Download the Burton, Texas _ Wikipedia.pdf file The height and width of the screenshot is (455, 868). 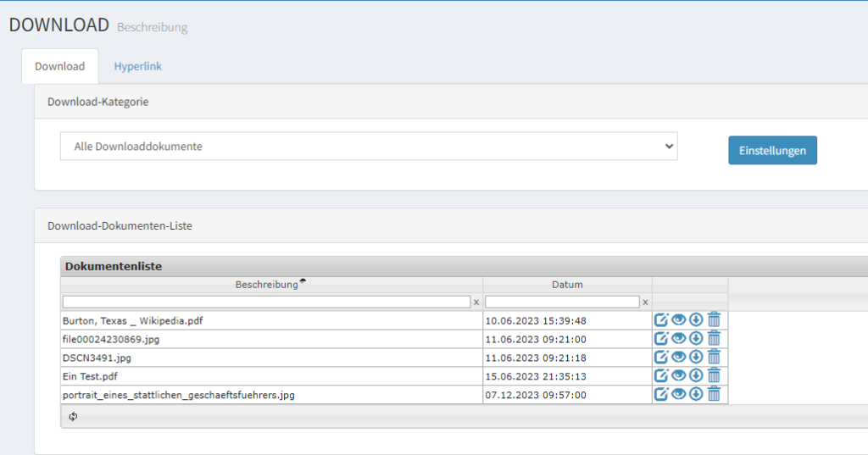(696, 319)
